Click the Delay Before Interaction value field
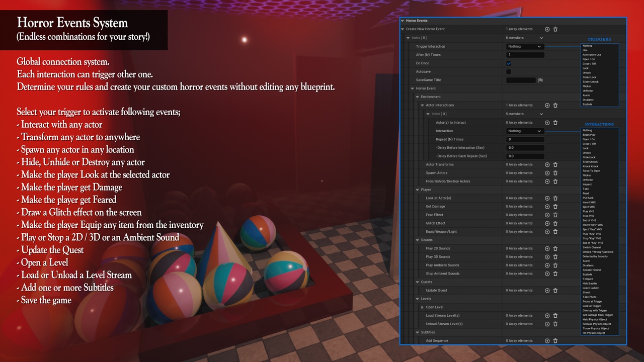 tap(525, 148)
